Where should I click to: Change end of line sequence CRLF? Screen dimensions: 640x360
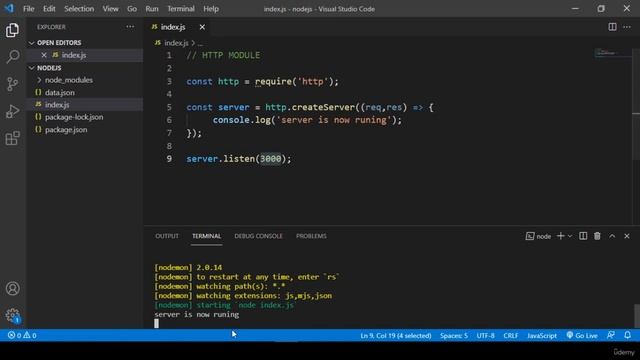(511, 336)
